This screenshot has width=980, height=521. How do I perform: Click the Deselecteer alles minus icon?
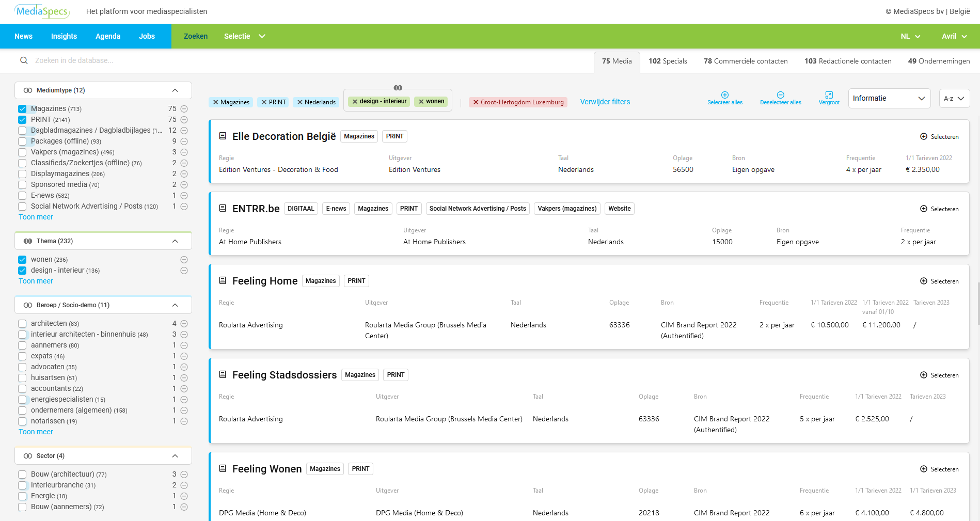(x=781, y=95)
